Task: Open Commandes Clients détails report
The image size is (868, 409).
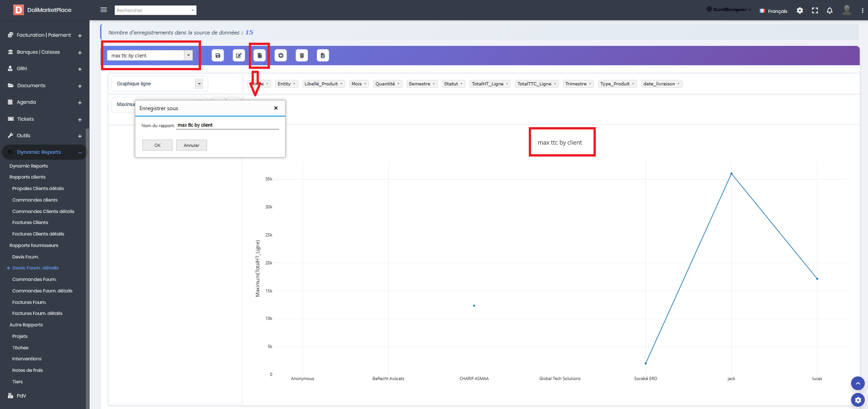Action: [43, 212]
